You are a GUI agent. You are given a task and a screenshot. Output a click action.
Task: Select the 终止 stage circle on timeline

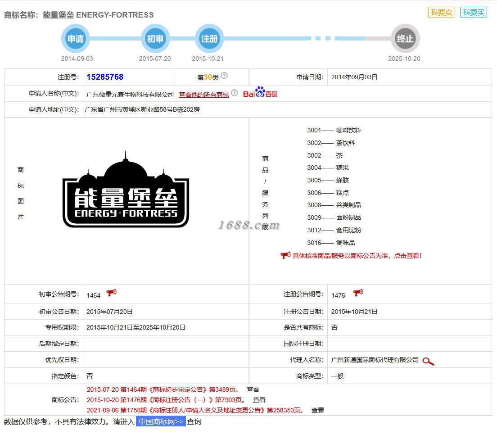coord(405,38)
